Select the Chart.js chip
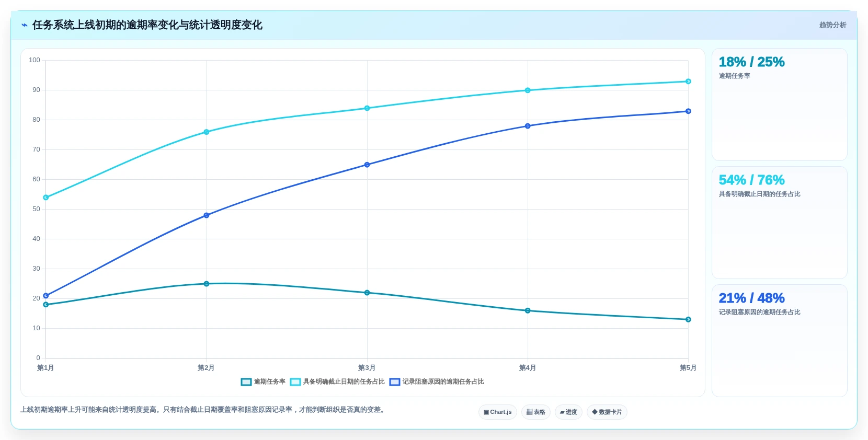Image resolution: width=868 pixels, height=440 pixels. click(x=498, y=412)
